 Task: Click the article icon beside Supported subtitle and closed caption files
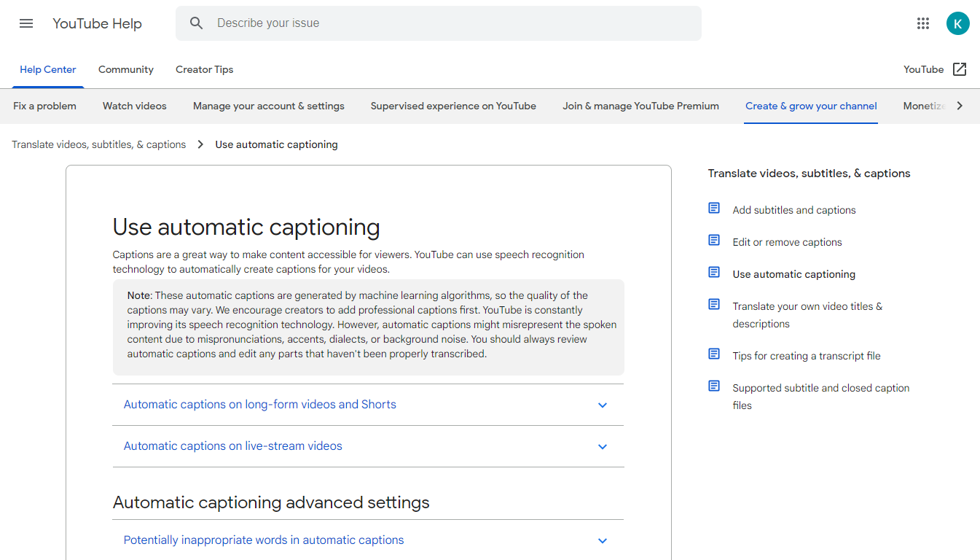point(714,386)
